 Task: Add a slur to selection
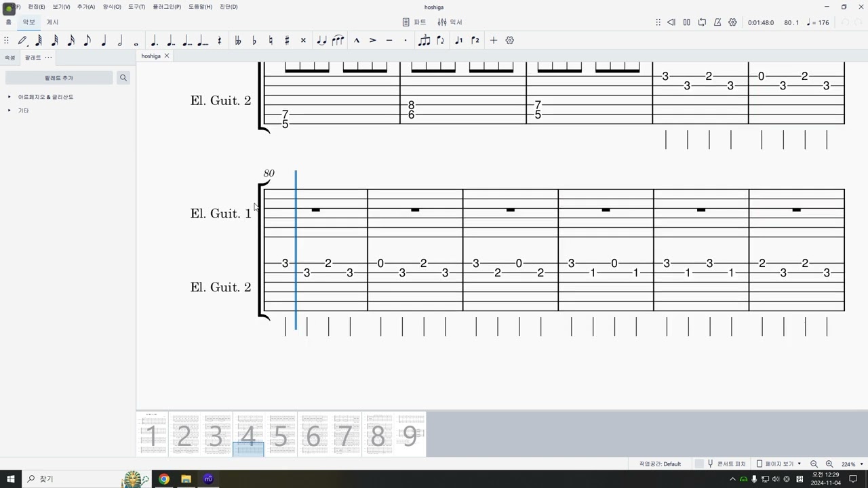tap(338, 41)
